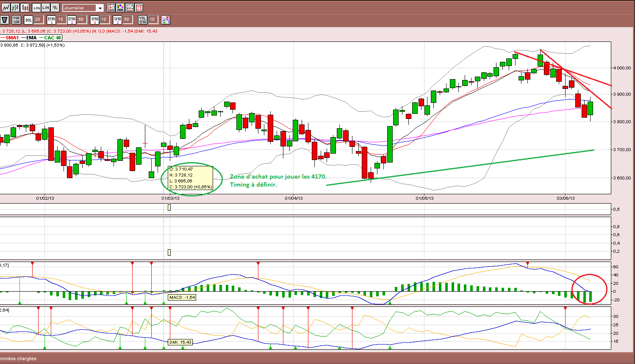Click the 3 800,00 price axis label
Viewport: 635px width, 364px height.
(x=622, y=122)
